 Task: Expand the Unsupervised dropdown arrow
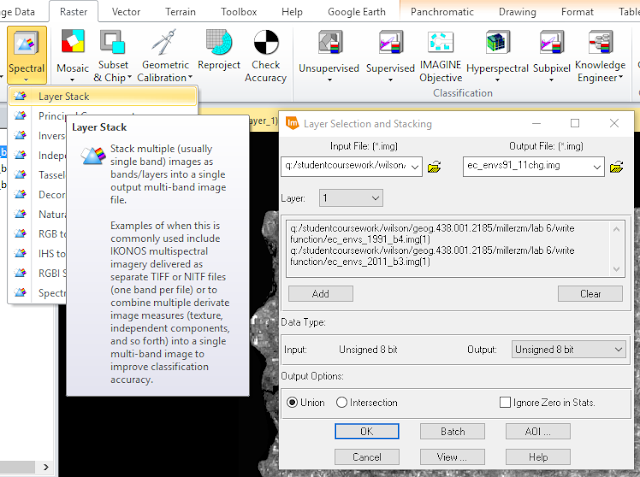pyautogui.click(x=330, y=80)
